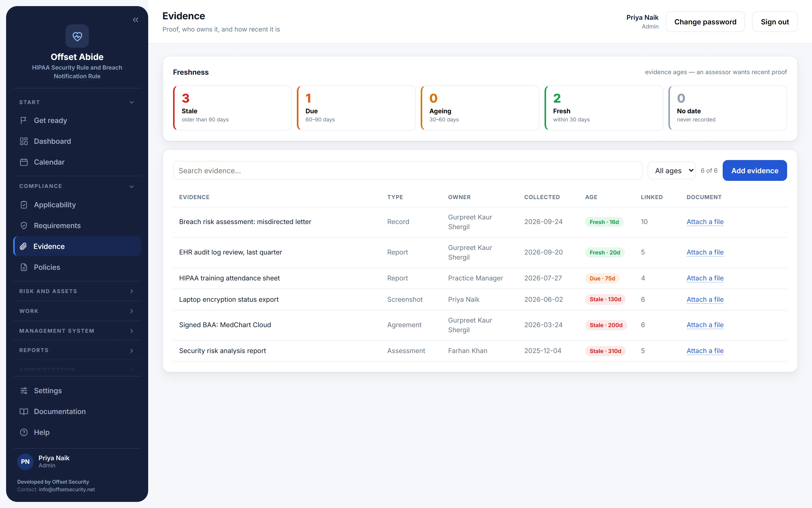Open the Policies menu item
Screen dimensions: 812x508
(x=77, y=267)
